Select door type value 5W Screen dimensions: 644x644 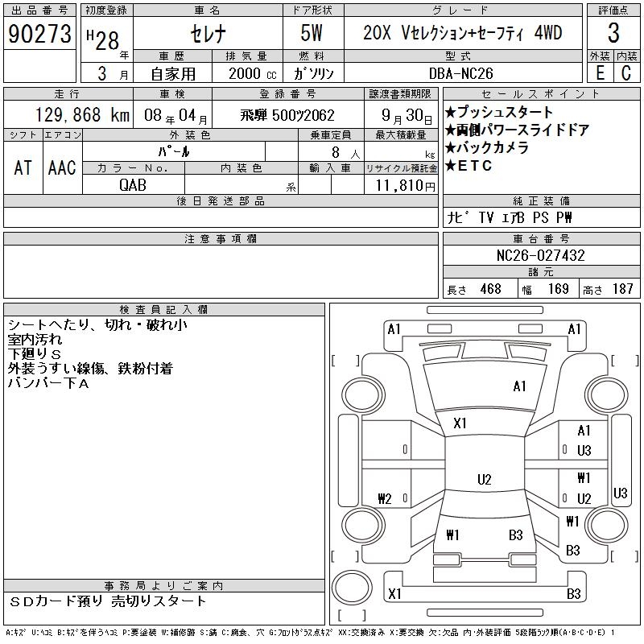[312, 33]
